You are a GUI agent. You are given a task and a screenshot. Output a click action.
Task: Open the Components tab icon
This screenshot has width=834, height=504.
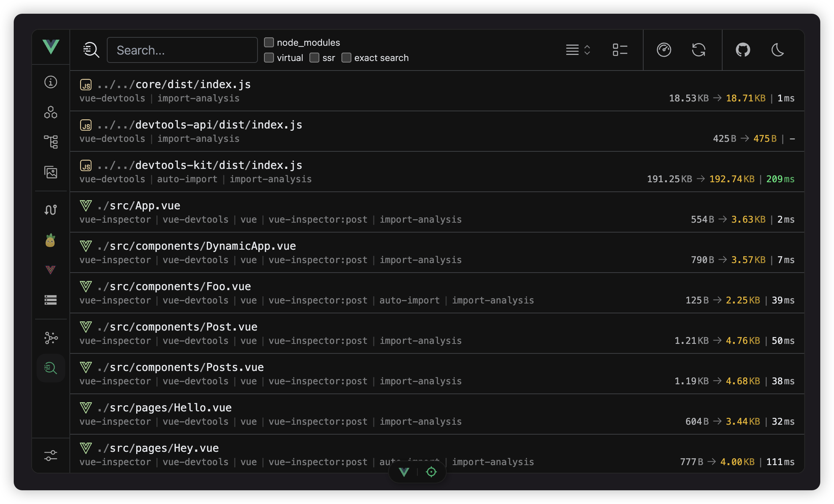[x=50, y=112]
